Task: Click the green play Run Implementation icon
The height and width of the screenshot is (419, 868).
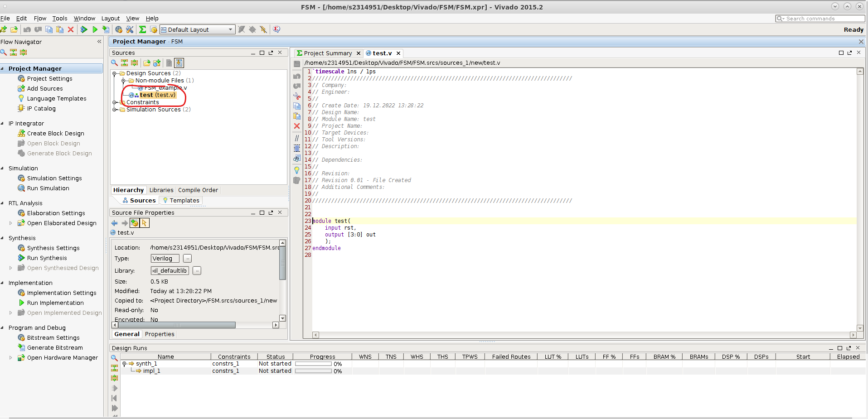Action: [95, 29]
